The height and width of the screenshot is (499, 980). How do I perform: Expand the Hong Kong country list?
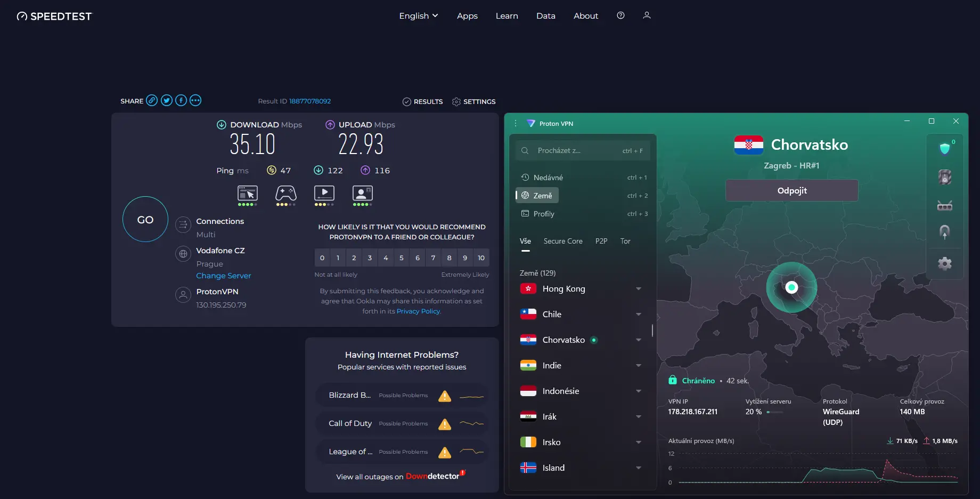click(x=639, y=288)
